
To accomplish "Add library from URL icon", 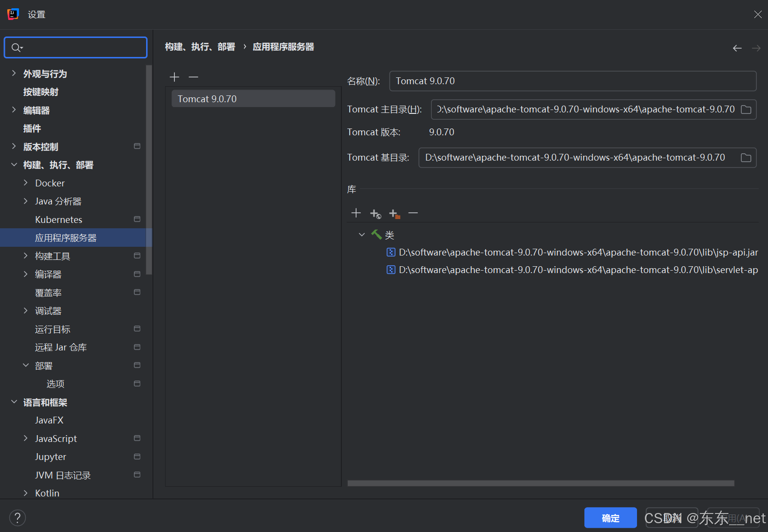I will click(x=375, y=214).
